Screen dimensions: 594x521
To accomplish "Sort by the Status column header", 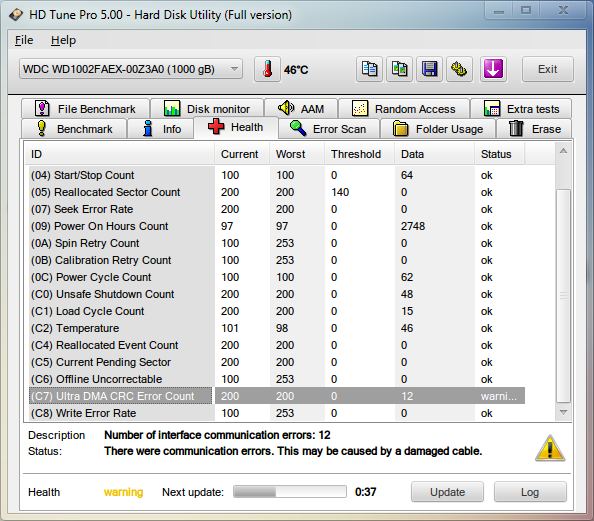I will tap(500, 154).
